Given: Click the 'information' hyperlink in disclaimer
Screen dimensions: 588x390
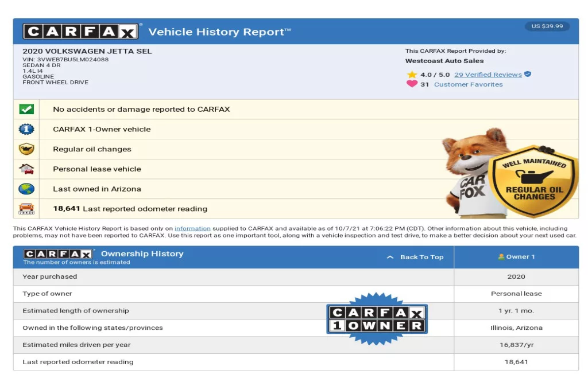Looking at the screenshot, I should pyautogui.click(x=192, y=228).
